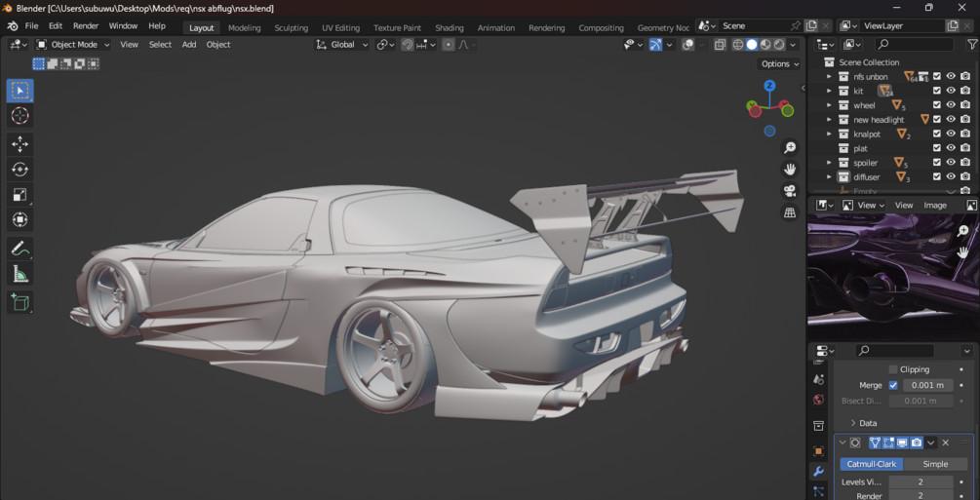
Task: Click the viewport pan hand icon
Action: pos(790,169)
